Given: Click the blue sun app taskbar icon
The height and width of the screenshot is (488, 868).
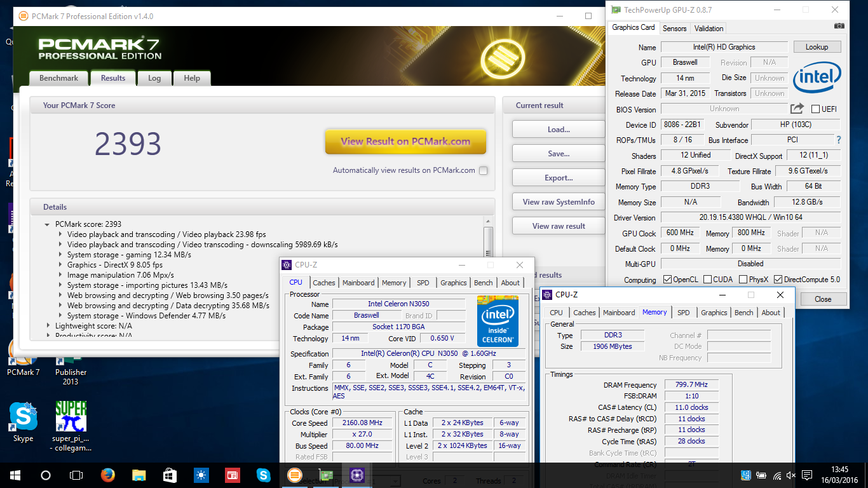Looking at the screenshot, I should (x=201, y=475).
